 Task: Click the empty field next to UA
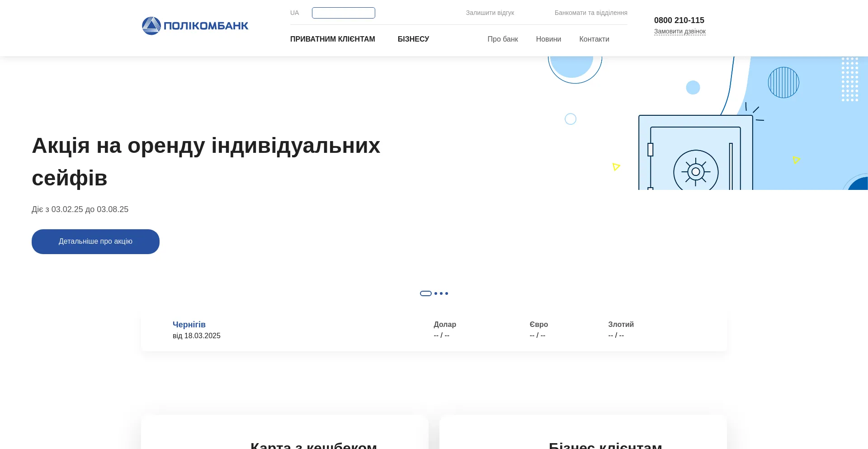point(343,13)
